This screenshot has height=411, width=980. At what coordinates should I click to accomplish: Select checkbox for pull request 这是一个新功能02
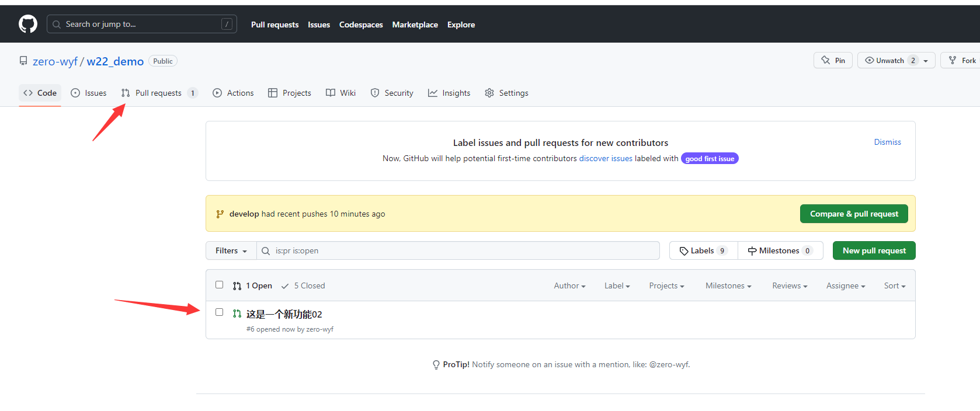click(219, 312)
